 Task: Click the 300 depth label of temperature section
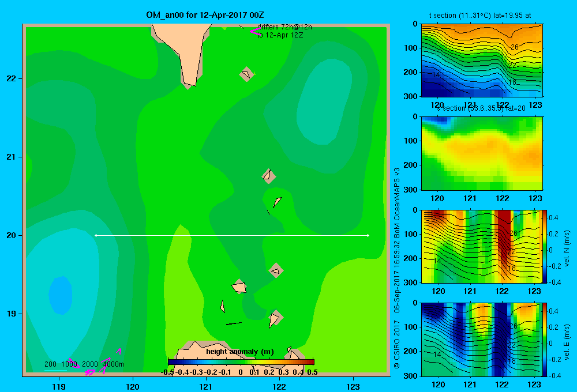pos(410,96)
